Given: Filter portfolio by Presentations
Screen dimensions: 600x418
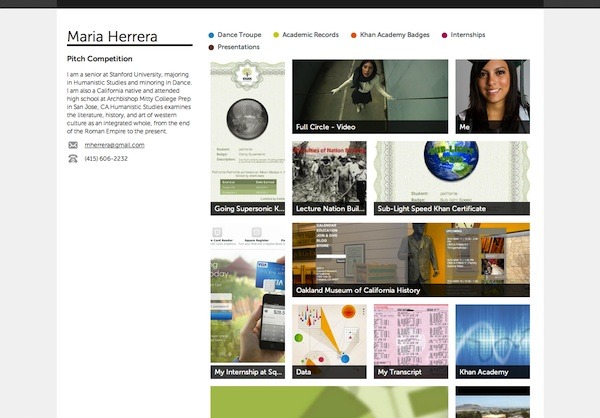Looking at the screenshot, I should point(238,47).
